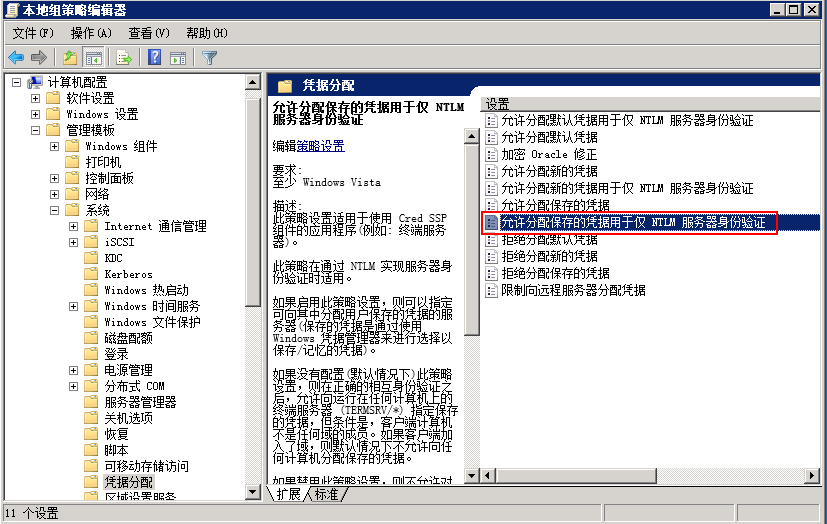
Task: Expand the 控制面板 tree node
Action: (54, 178)
